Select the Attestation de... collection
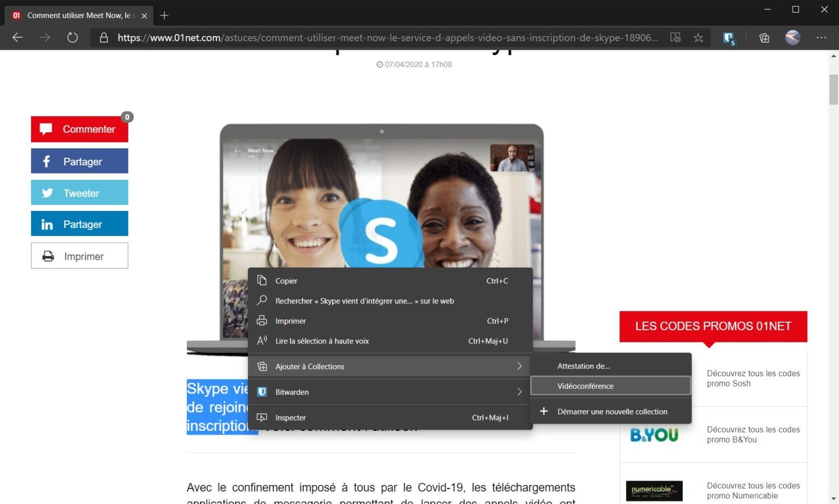The image size is (839, 504). tap(611, 366)
